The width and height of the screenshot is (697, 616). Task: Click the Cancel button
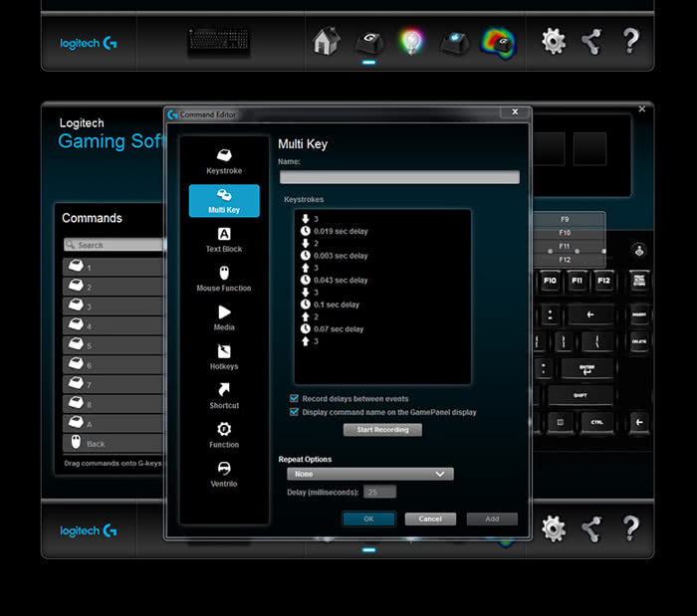[x=430, y=518]
